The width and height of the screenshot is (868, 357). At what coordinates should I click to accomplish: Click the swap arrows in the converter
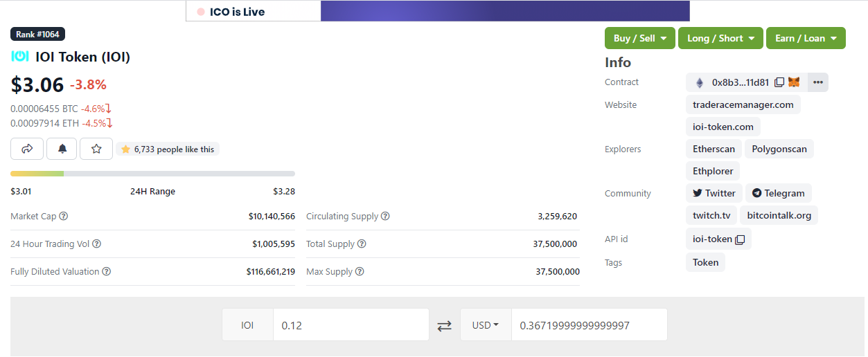pyautogui.click(x=444, y=325)
